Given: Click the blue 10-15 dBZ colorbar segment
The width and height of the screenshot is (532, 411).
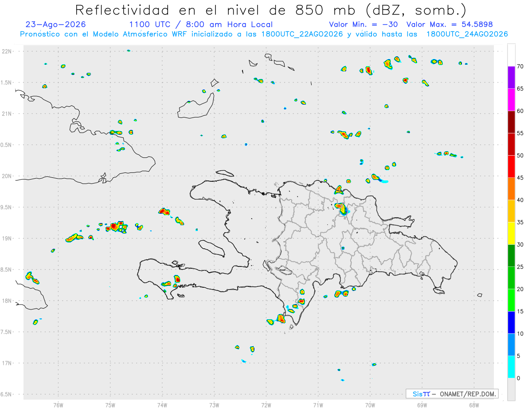Looking at the screenshot, I should [x=511, y=322].
